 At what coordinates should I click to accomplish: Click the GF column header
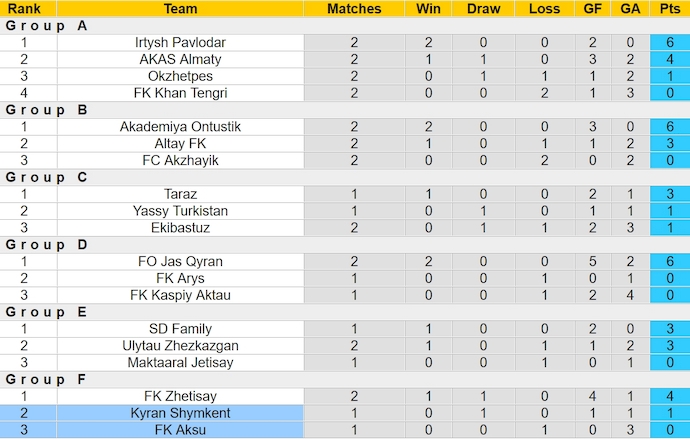tap(594, 9)
